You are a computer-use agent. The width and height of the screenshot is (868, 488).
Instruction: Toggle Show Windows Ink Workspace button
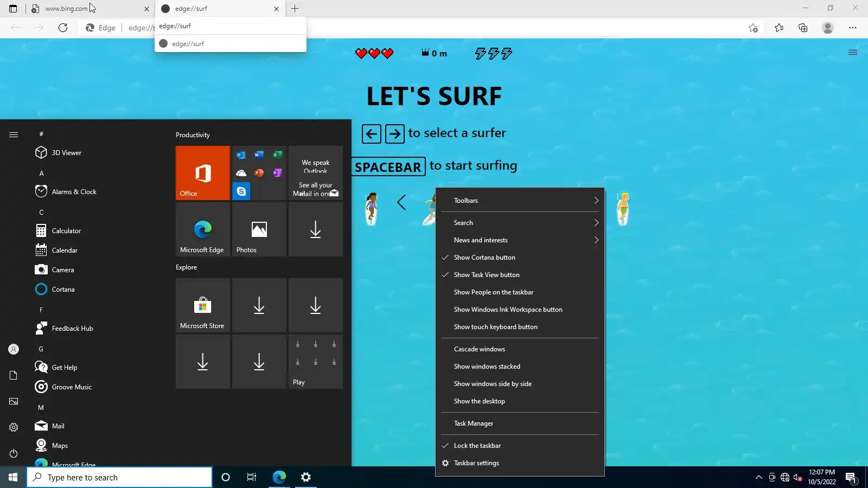coord(520,310)
